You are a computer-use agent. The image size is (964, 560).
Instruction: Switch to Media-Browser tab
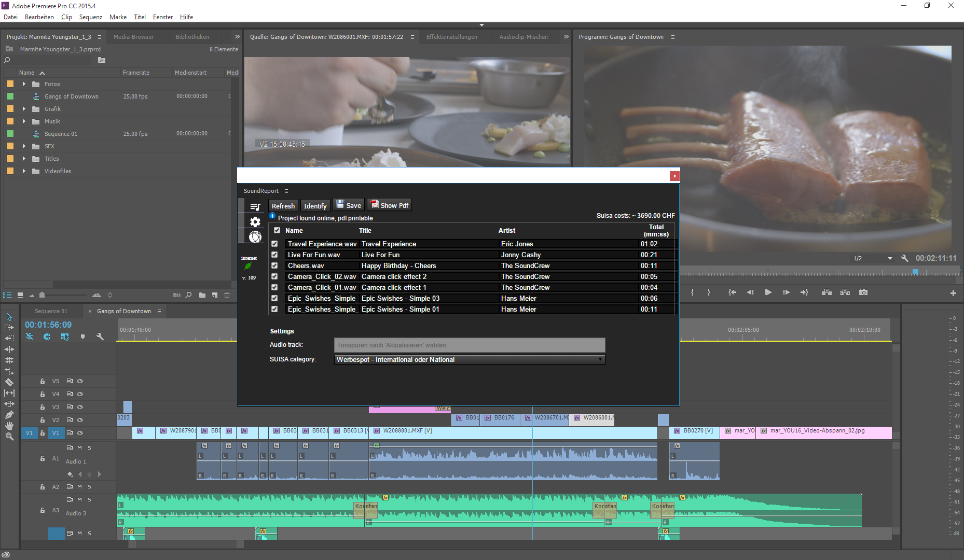click(x=133, y=37)
